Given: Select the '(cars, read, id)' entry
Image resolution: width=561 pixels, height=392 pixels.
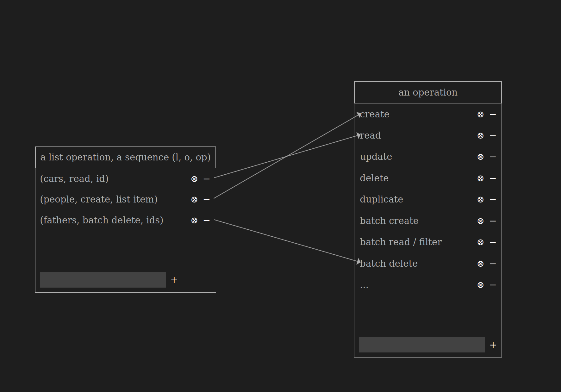Looking at the screenshot, I should 74,179.
